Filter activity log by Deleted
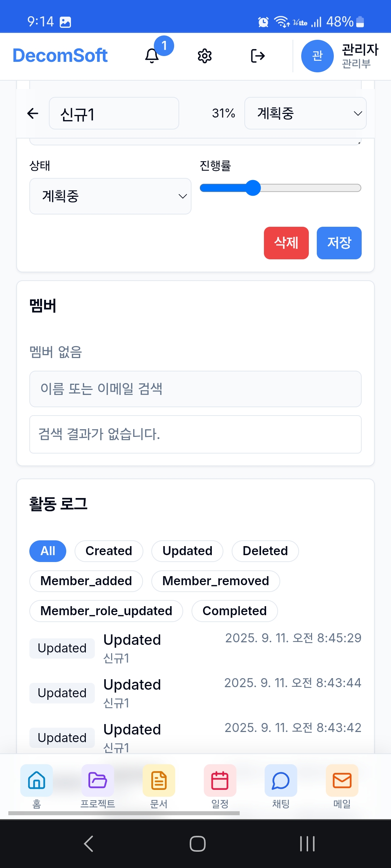This screenshot has width=391, height=868. pos(265,551)
